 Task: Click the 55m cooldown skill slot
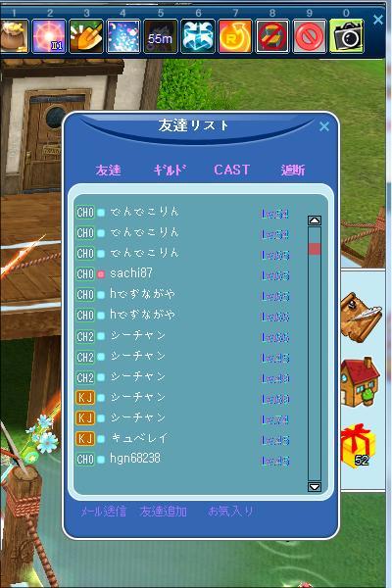161,36
